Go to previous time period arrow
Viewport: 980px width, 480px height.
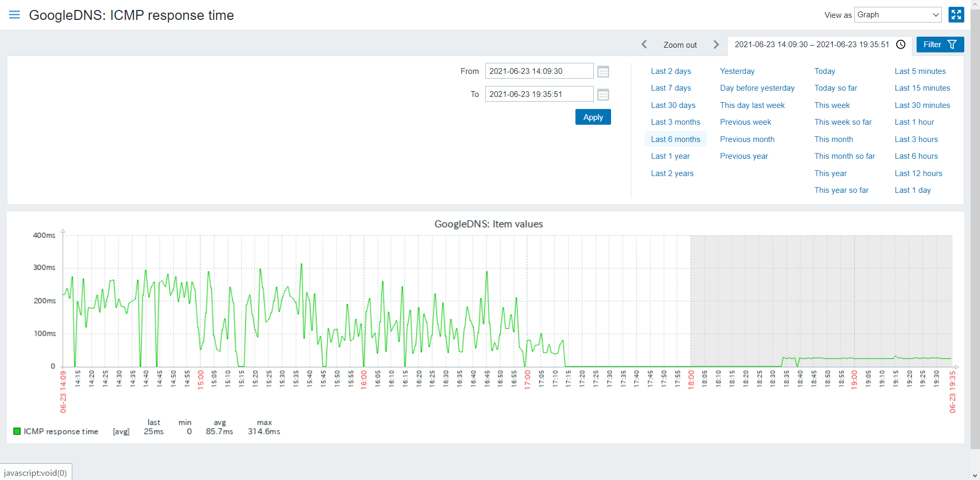point(644,45)
